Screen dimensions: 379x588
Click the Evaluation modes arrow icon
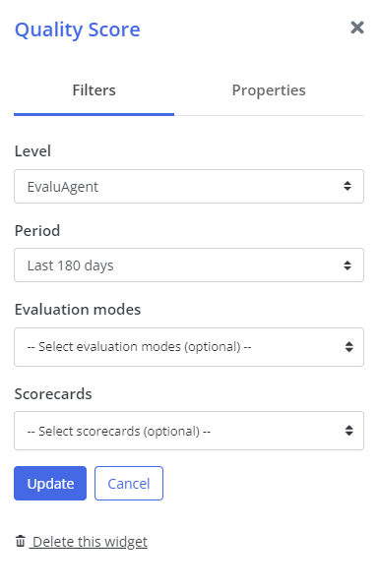coord(348,347)
